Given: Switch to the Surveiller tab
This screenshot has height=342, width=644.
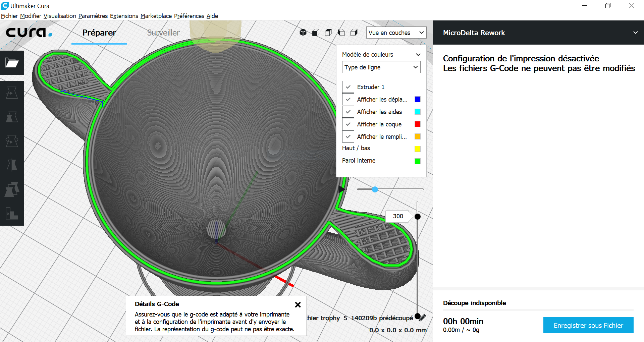Looking at the screenshot, I should pyautogui.click(x=163, y=33).
